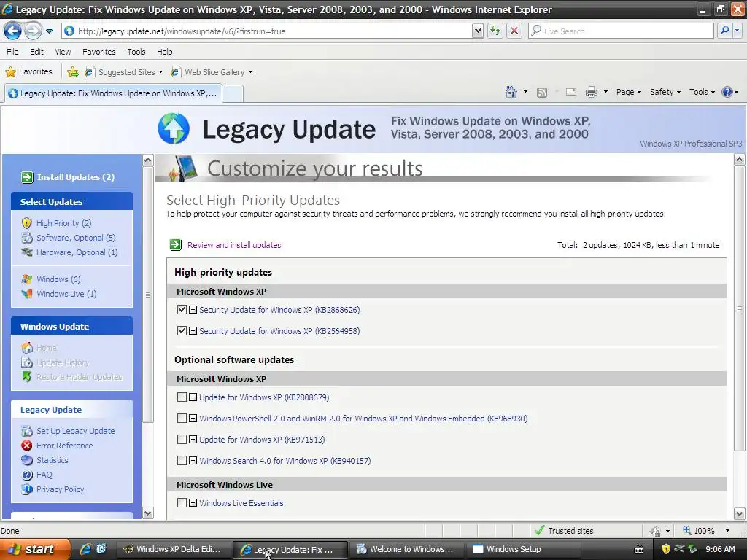Click the Live Search input box
Screen dimensions: 747x560
click(621, 31)
